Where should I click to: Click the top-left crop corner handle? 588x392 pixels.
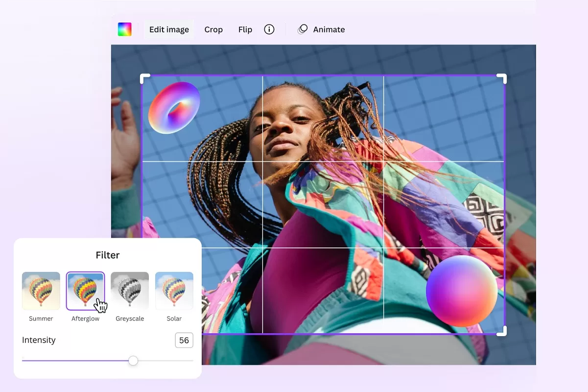[144, 78]
